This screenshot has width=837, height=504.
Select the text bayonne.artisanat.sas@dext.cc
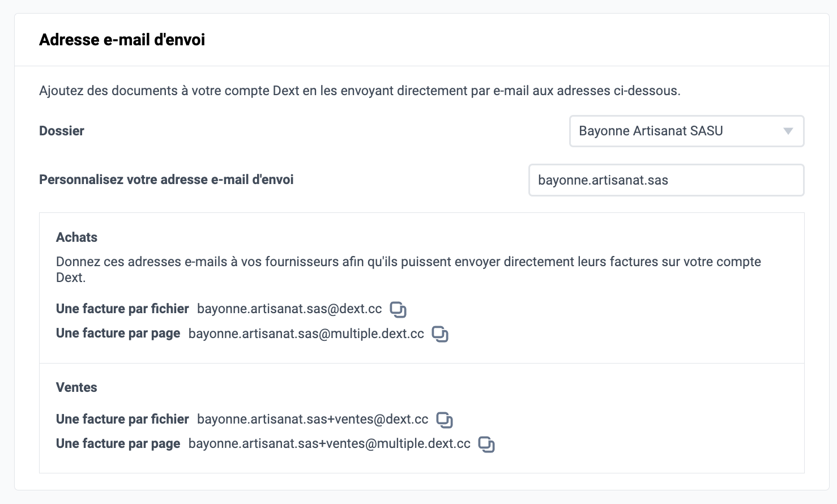click(x=289, y=309)
